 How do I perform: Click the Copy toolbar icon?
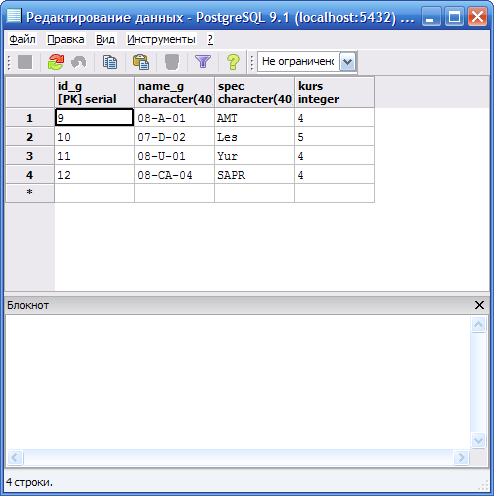110,62
